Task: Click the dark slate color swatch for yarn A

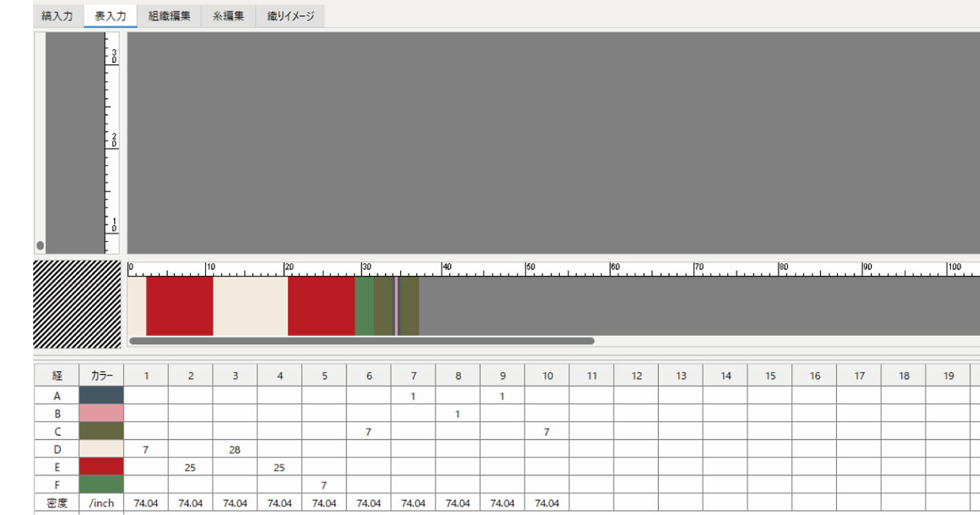Action: (x=102, y=396)
